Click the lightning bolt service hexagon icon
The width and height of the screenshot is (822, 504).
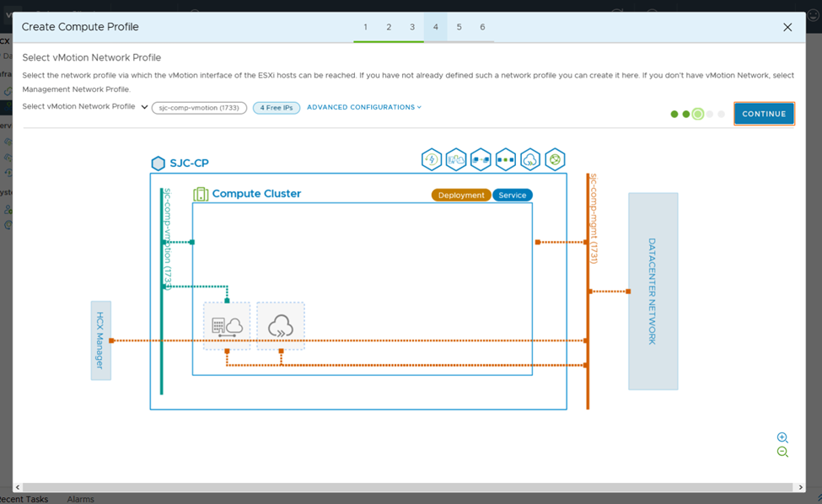pos(432,159)
